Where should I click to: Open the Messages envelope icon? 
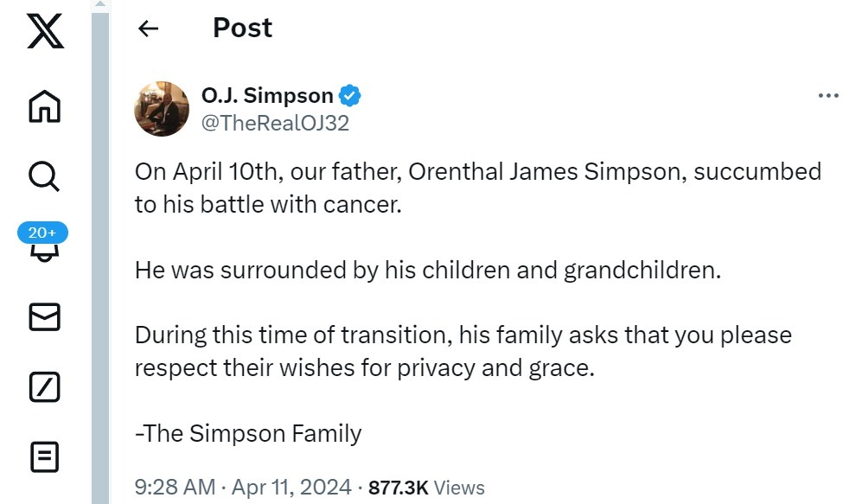[45, 317]
